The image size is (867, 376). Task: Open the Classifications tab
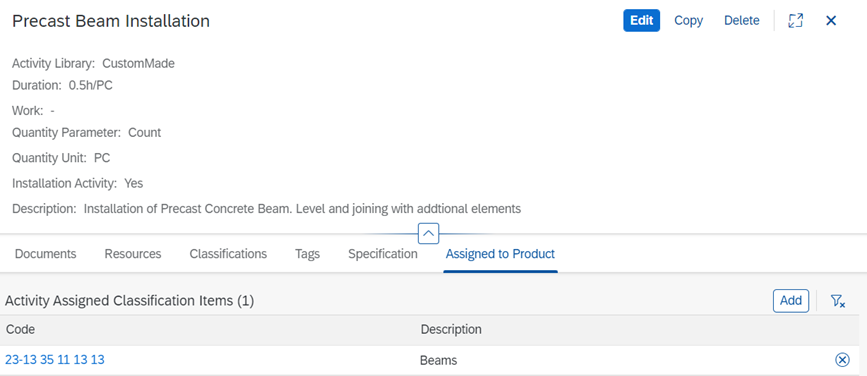[228, 254]
